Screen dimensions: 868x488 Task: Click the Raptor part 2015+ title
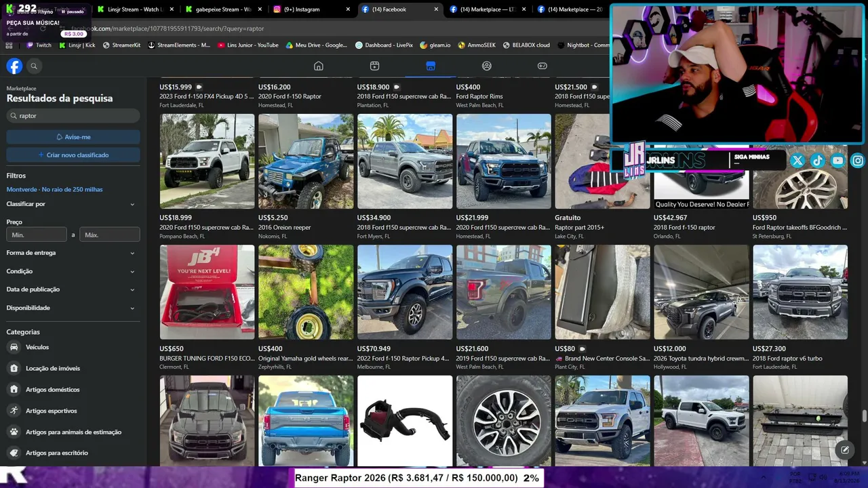coord(579,228)
